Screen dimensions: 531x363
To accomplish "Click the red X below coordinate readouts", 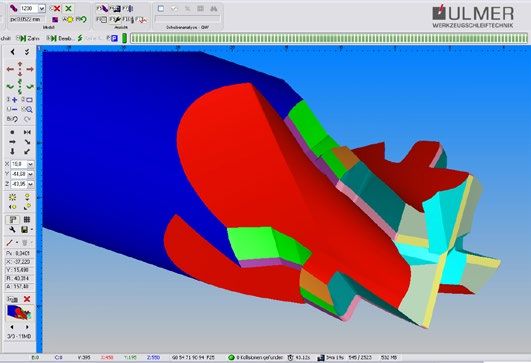I will pyautogui.click(x=27, y=299).
